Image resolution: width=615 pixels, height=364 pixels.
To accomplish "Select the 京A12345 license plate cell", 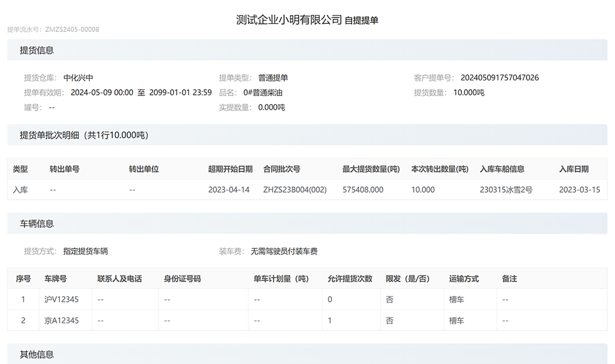I will (x=61, y=321).
